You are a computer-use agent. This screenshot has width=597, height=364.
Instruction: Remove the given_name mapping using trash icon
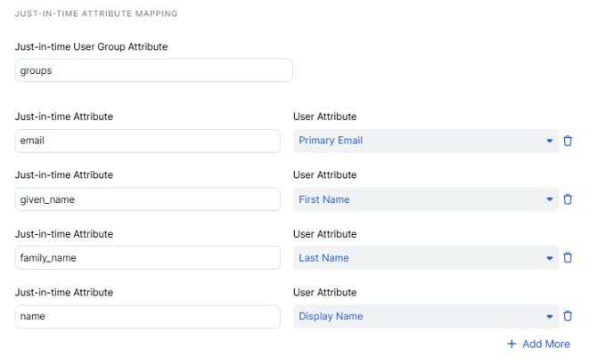coord(568,199)
